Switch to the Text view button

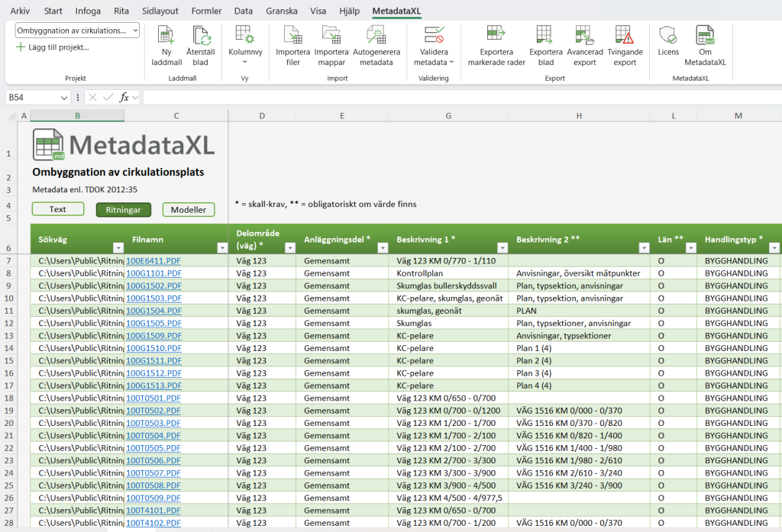click(58, 209)
